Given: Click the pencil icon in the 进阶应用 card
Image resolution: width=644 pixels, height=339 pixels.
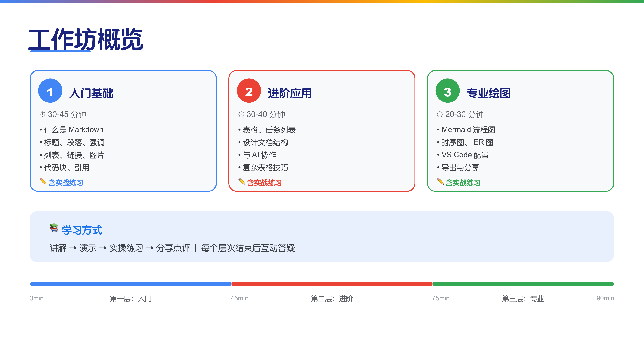Looking at the screenshot, I should click(x=242, y=181).
